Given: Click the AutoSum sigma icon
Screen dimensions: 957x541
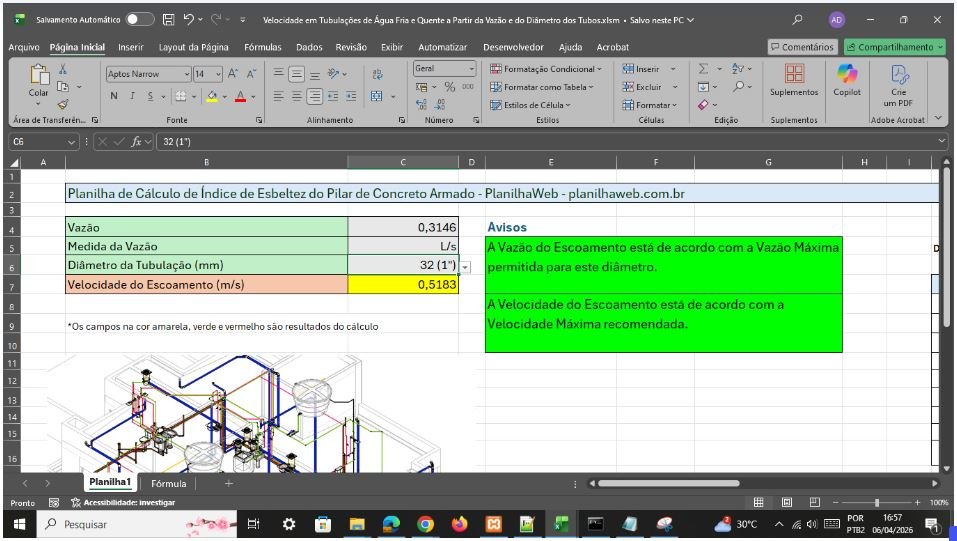Looking at the screenshot, I should tap(704, 69).
